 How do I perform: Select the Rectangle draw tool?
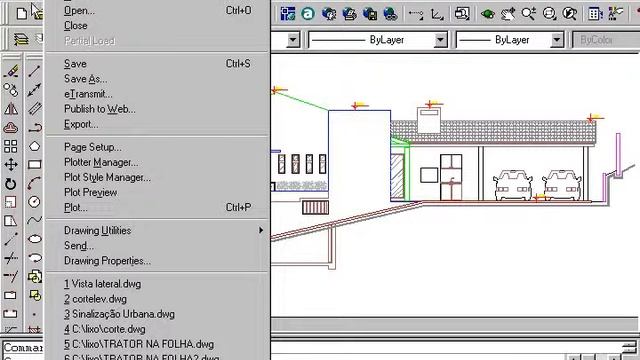pos(35,165)
